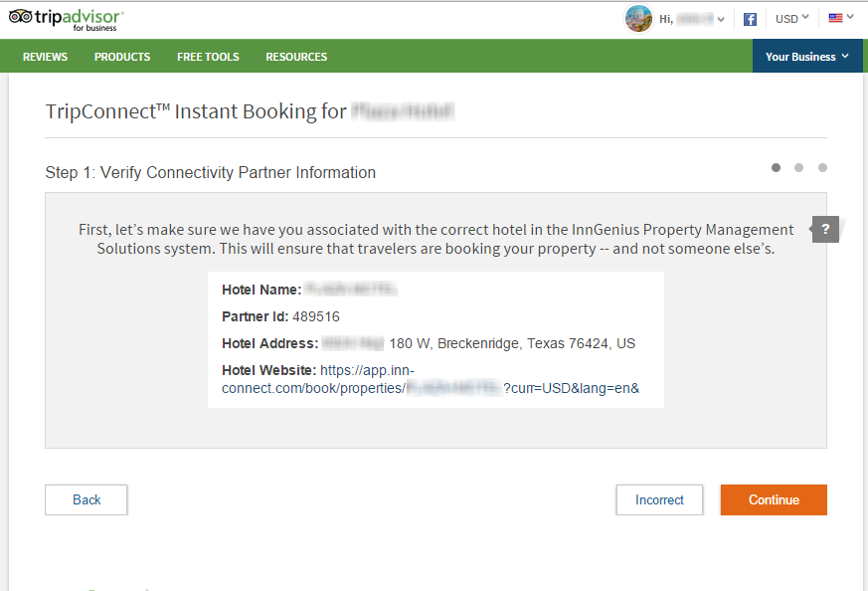Click the Incorrect button
This screenshot has width=868, height=591.
click(x=659, y=499)
